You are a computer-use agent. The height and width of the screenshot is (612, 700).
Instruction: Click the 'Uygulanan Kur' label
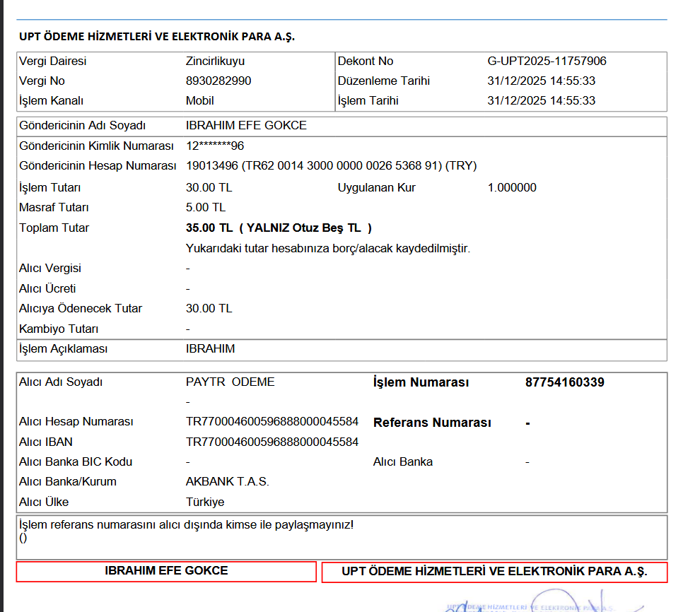pos(376,188)
